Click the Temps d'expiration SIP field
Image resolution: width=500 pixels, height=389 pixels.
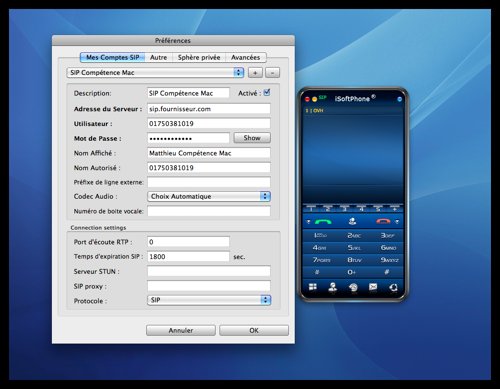[188, 256]
